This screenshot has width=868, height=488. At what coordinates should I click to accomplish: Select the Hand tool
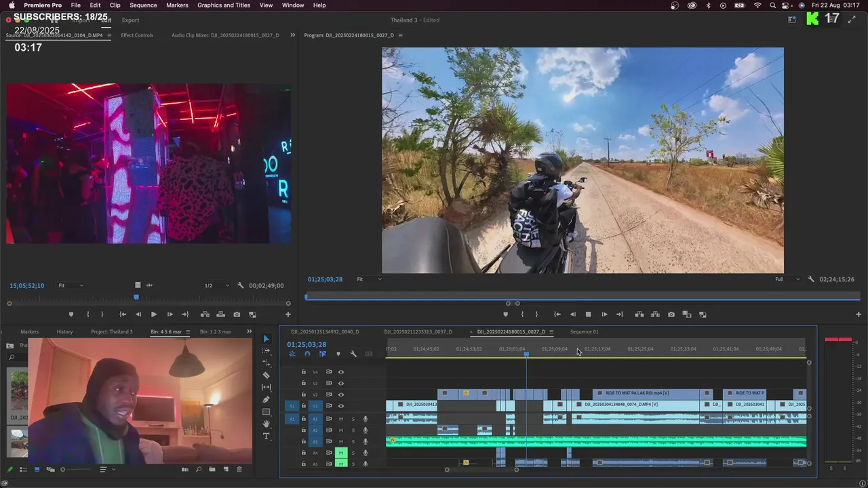[266, 424]
